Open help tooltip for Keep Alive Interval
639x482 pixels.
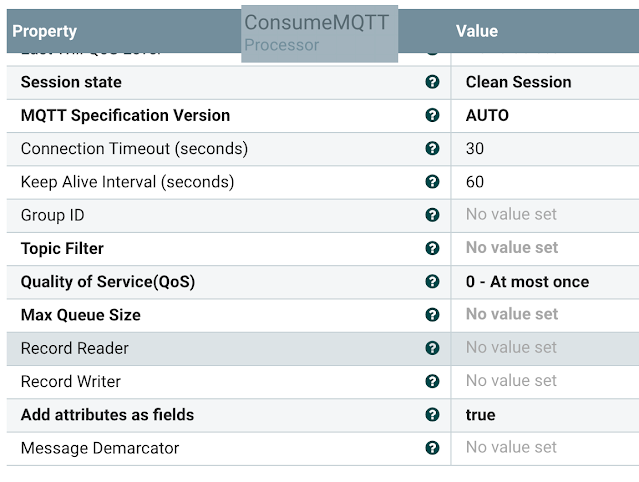(432, 182)
